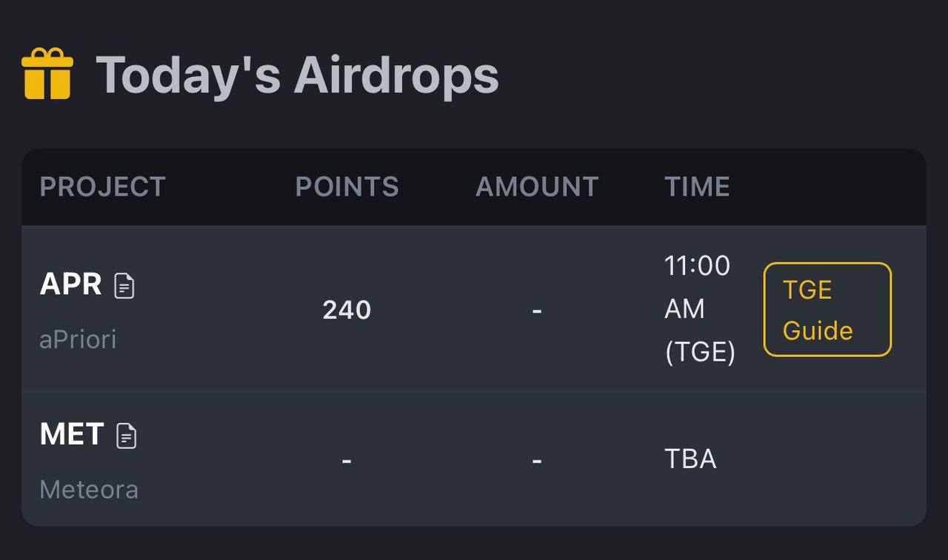Sort by the TIME column header
The width and height of the screenshot is (948, 560).
point(697,187)
